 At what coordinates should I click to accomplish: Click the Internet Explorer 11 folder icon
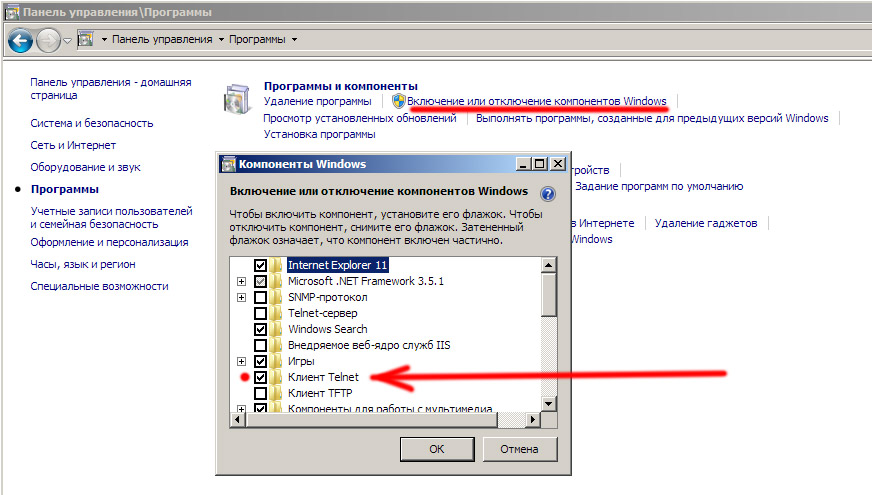click(x=277, y=265)
